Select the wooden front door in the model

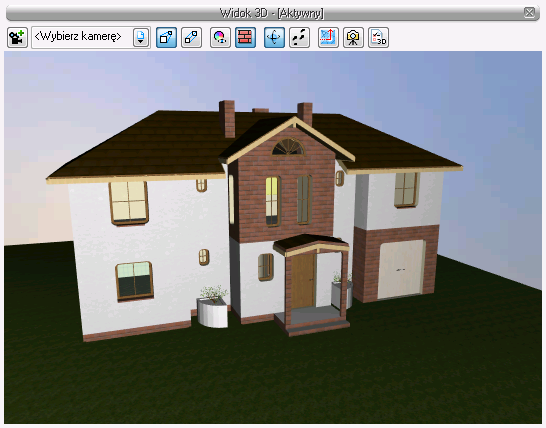(303, 281)
